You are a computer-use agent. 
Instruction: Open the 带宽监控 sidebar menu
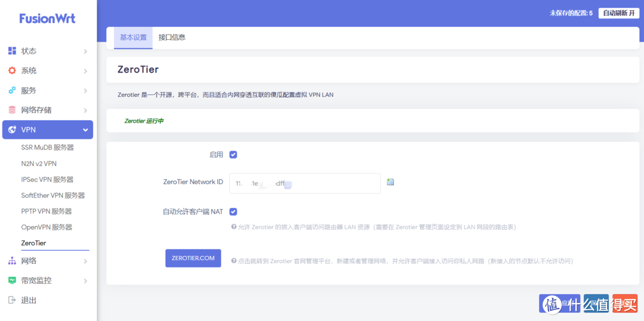point(48,281)
